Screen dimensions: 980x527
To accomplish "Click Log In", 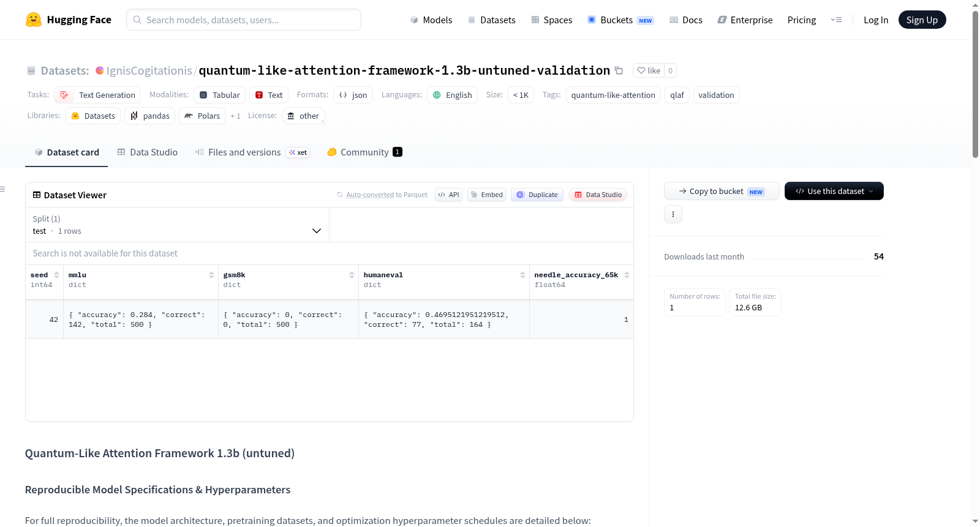I will click(876, 20).
